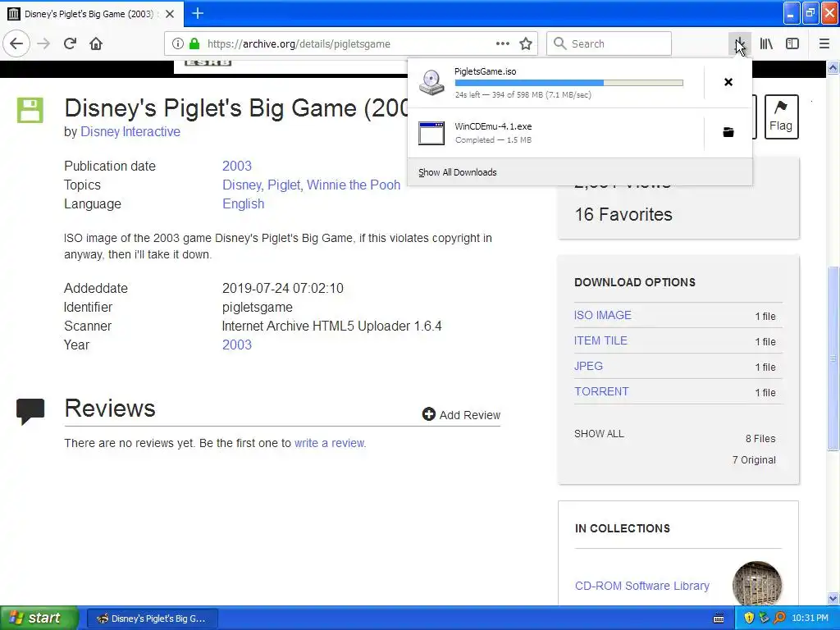Open the Disney topic link
The width and height of the screenshot is (840, 630).
tap(242, 185)
